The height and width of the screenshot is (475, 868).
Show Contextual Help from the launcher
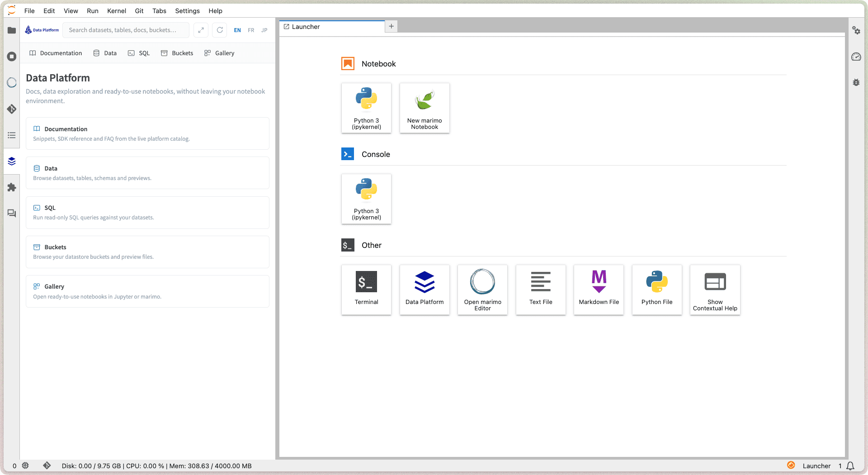point(715,290)
